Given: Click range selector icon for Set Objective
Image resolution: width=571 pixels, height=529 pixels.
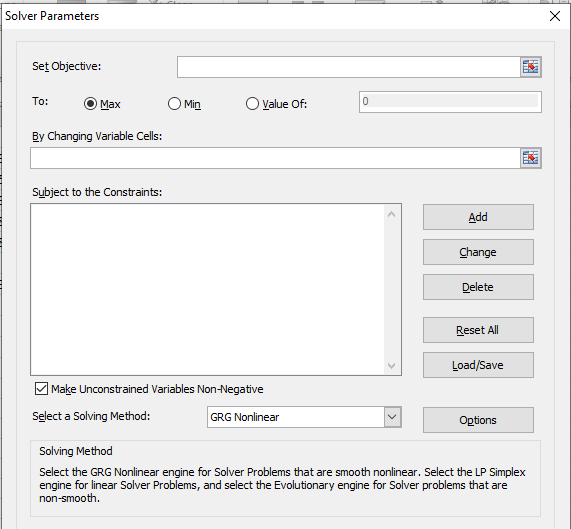Looking at the screenshot, I should 531,67.
